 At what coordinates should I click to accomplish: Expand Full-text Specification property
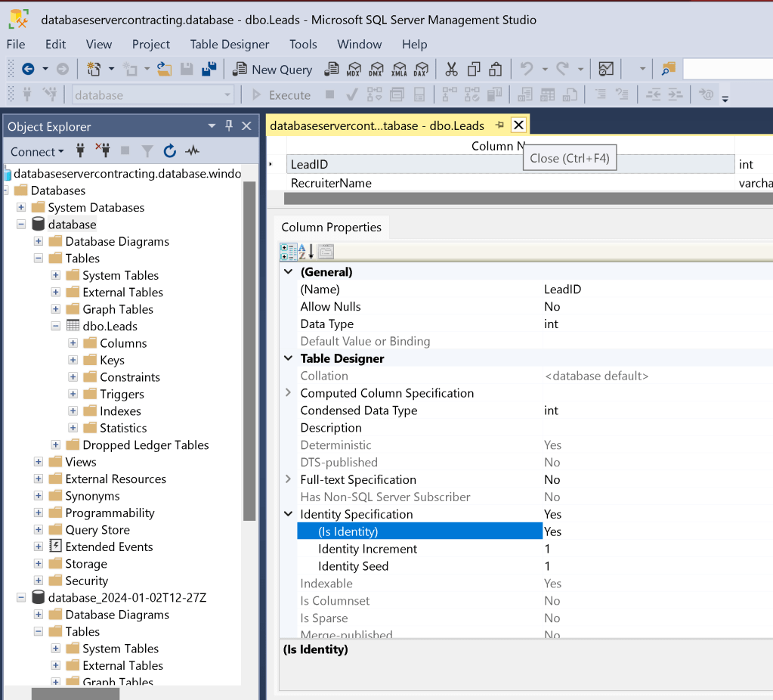pyautogui.click(x=289, y=479)
